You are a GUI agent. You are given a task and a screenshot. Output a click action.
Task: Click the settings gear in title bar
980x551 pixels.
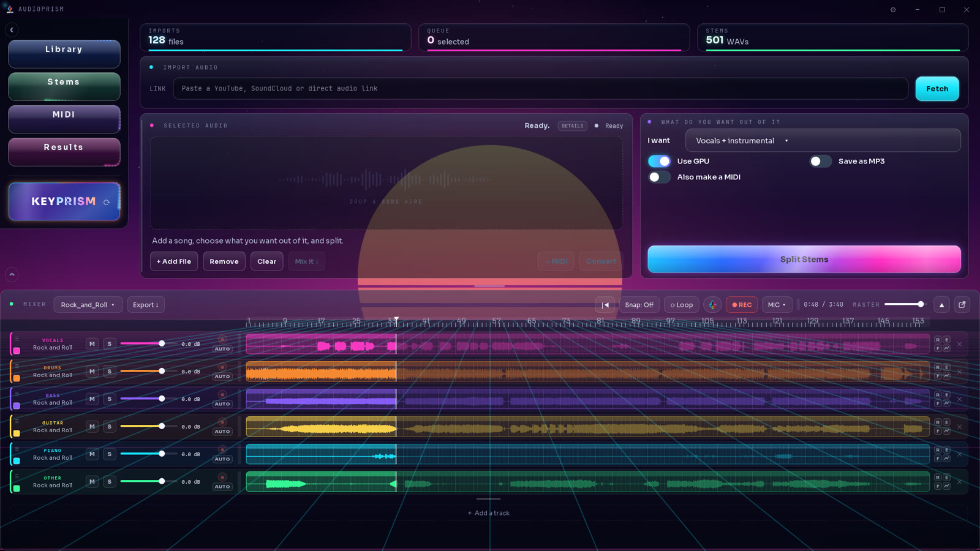pyautogui.click(x=893, y=9)
